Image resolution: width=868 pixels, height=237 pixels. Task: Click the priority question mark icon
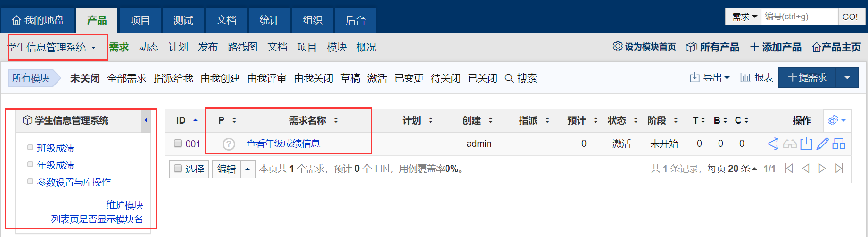[229, 144]
